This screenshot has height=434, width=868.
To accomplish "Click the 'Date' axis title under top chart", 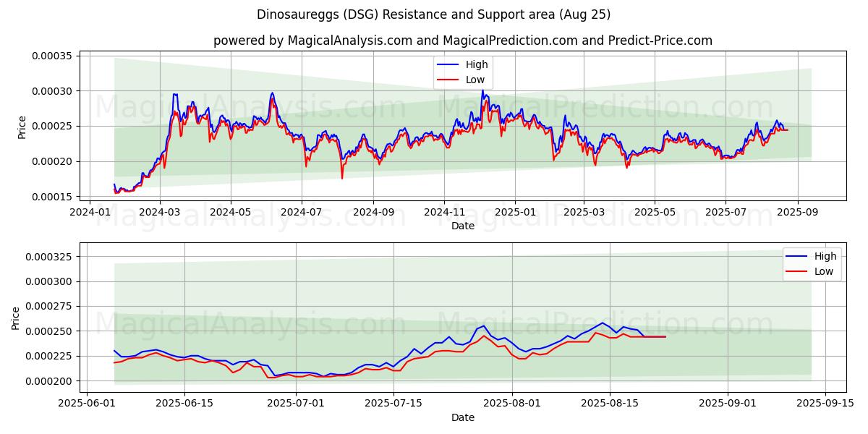I will pos(463,226).
